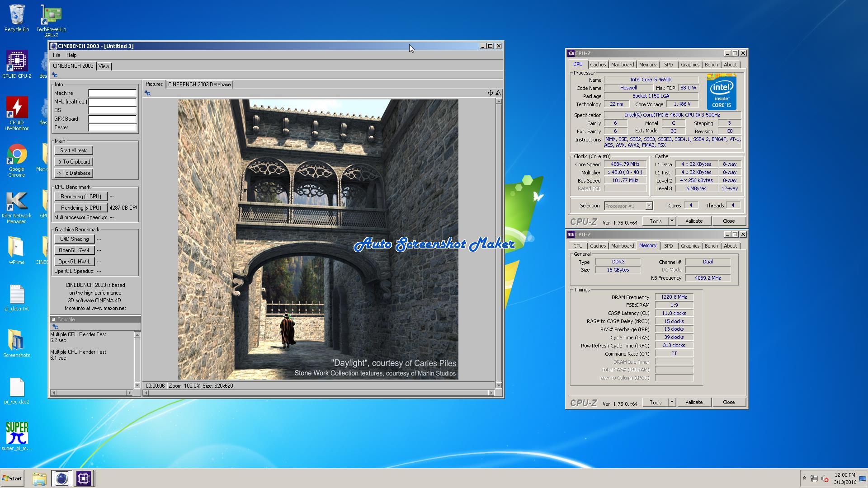Open Killer Network Manager desktop shortcut
Viewport: 868px width, 488px height.
click(x=17, y=207)
